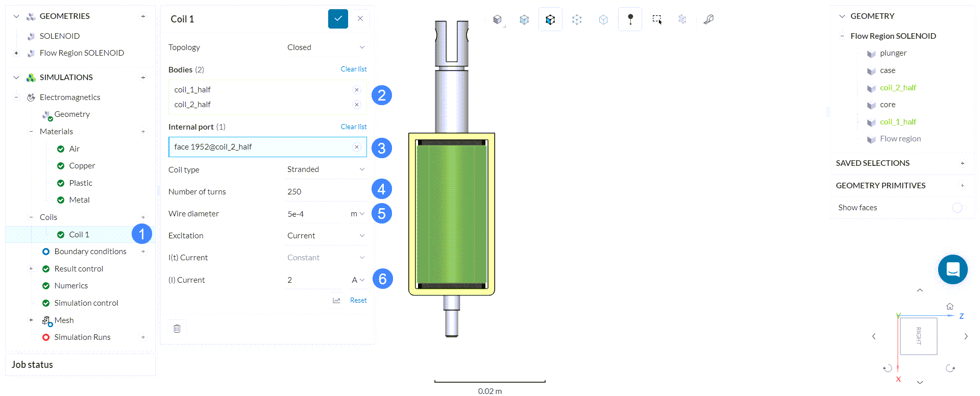Remove coil_1_half from the Bodies list
Screen dimensions: 980x396
click(357, 90)
